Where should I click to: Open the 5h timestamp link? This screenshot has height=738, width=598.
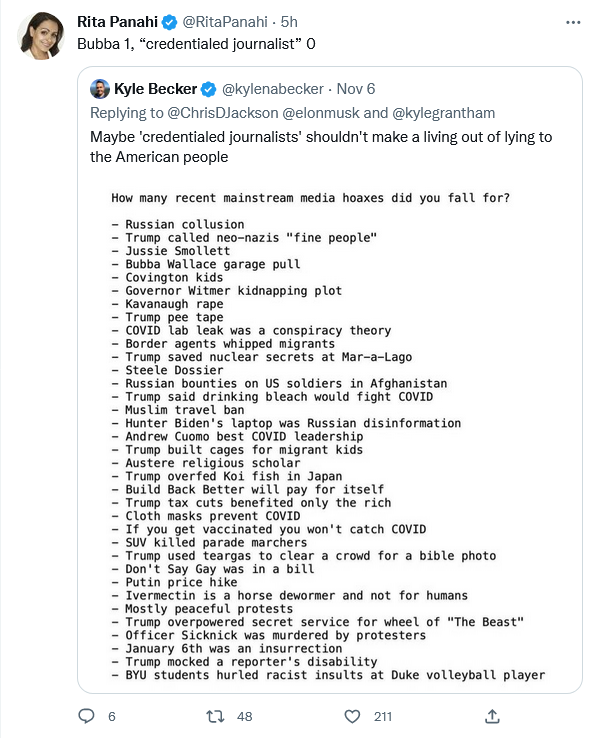point(289,22)
